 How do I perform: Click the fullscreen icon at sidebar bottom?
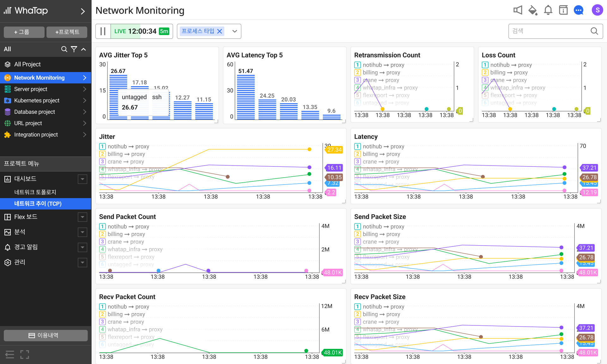point(25,355)
